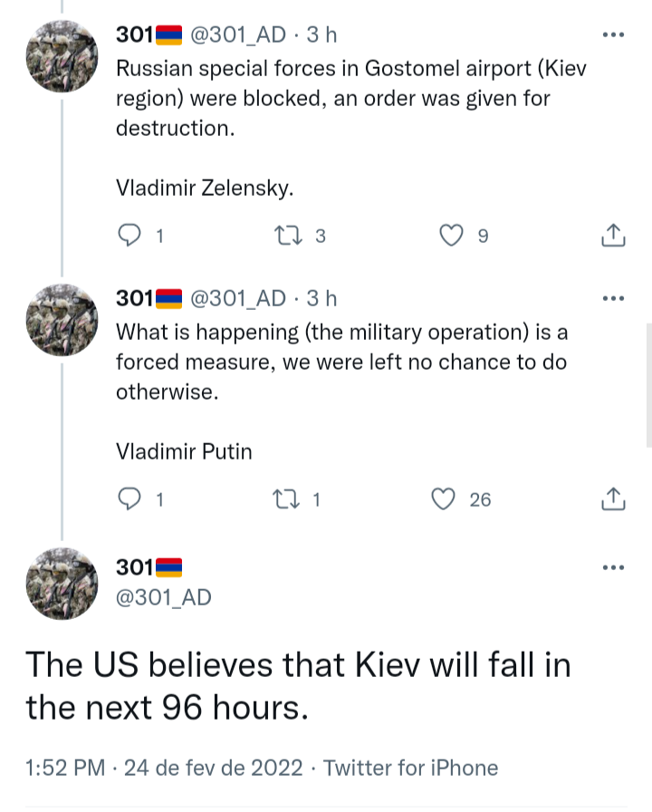Open more options for Kiev will fall tweet
This screenshot has width=652, height=812.
613,568
